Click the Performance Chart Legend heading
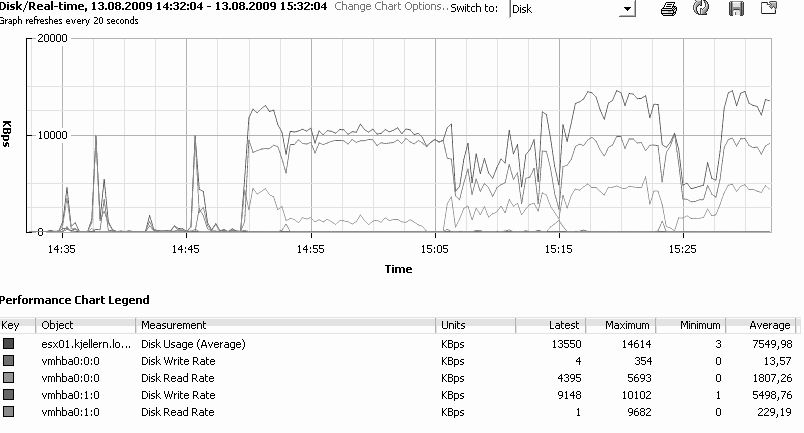The image size is (804, 433). pyautogui.click(x=75, y=300)
